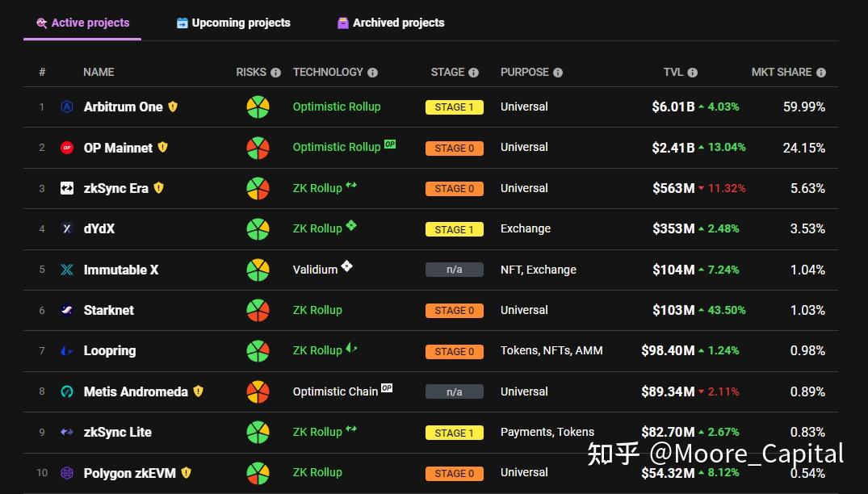Click the OP Stack badge next to OP Mainnet
868x494 pixels.
[390, 144]
